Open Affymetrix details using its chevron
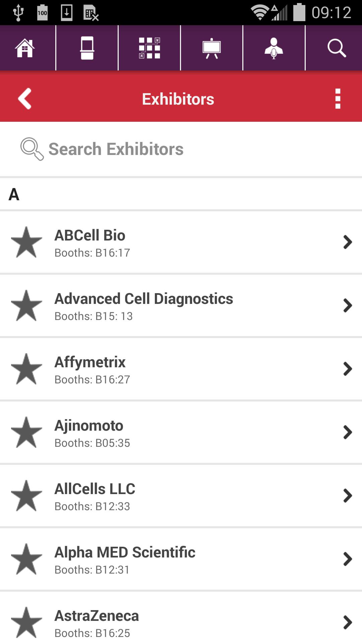 348,369
